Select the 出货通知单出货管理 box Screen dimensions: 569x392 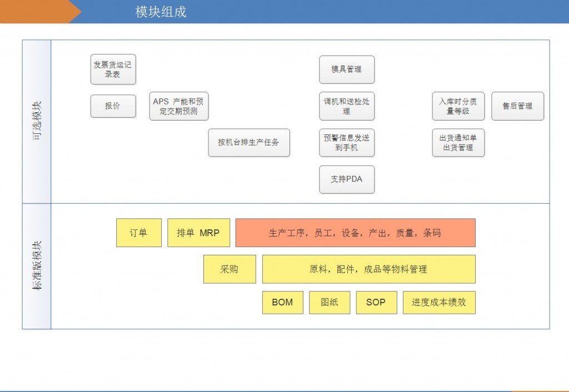pyautogui.click(x=458, y=142)
